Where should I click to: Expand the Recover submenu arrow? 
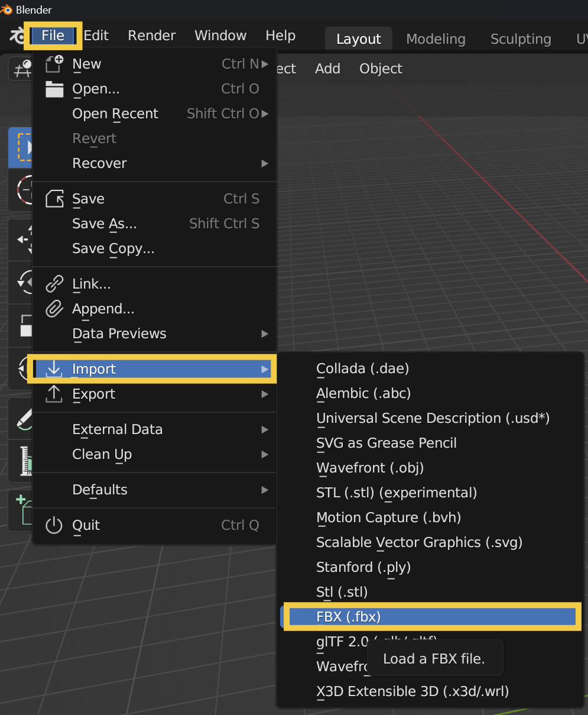click(x=265, y=163)
